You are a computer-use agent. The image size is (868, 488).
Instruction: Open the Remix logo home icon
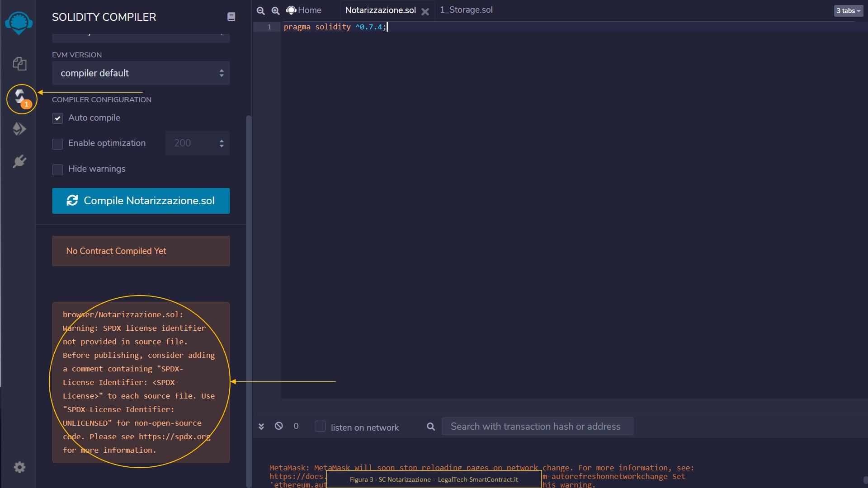(x=19, y=23)
